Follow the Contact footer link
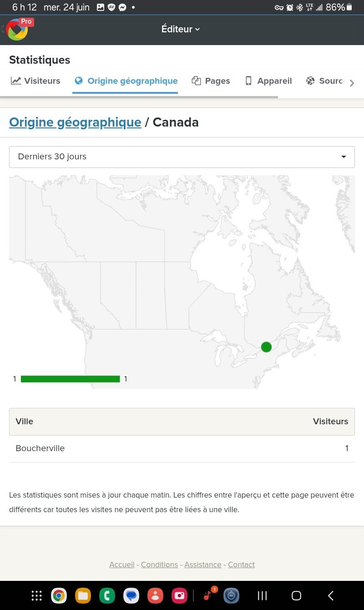The width and height of the screenshot is (364, 610). click(241, 564)
